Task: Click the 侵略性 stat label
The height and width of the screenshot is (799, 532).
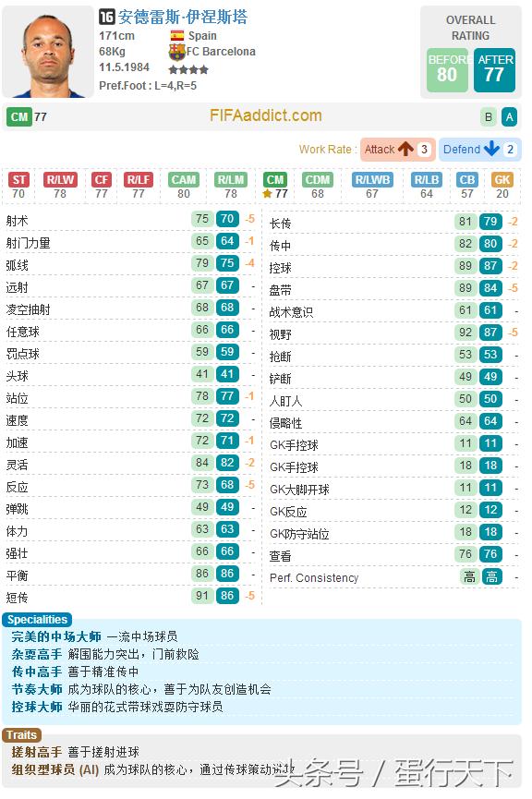Action: click(x=285, y=423)
